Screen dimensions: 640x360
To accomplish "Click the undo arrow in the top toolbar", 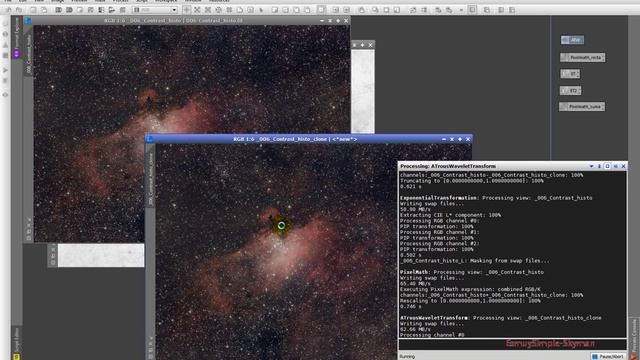I will pos(8,9).
